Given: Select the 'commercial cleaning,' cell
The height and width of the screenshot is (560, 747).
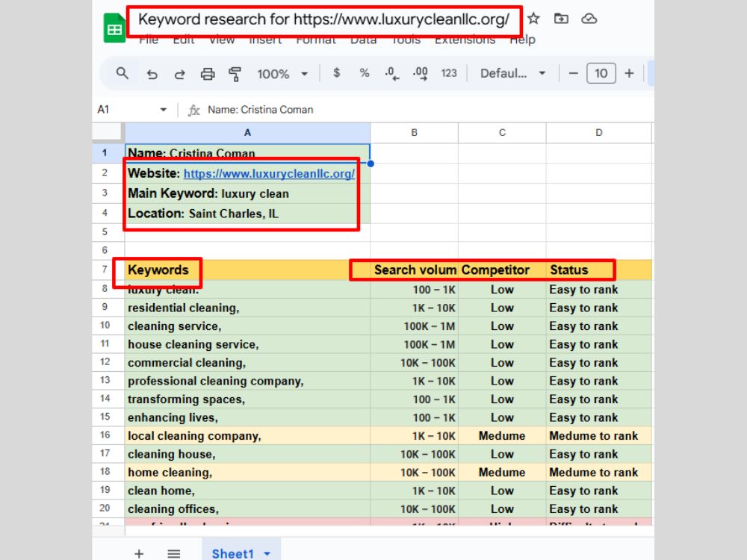Looking at the screenshot, I should [247, 362].
